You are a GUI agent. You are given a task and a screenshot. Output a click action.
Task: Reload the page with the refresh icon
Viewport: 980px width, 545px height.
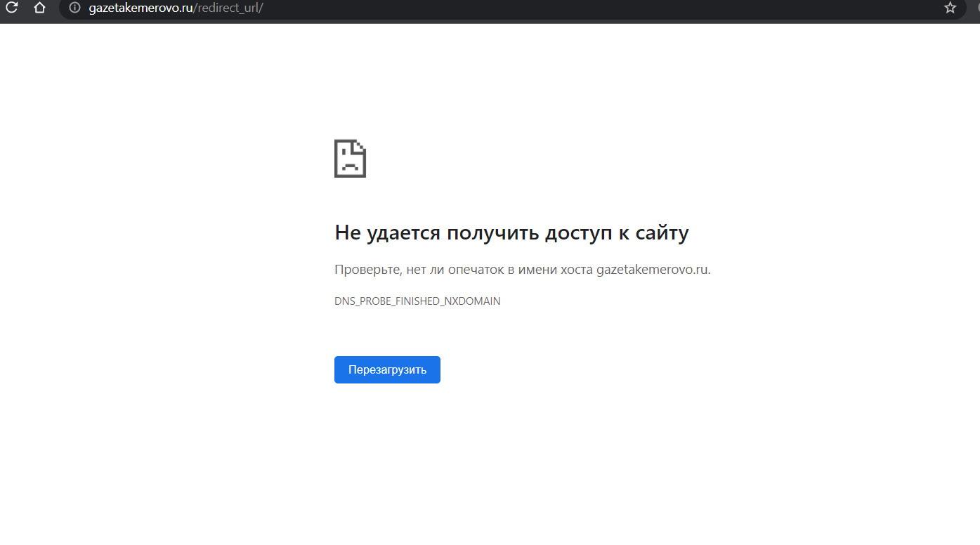point(11,8)
